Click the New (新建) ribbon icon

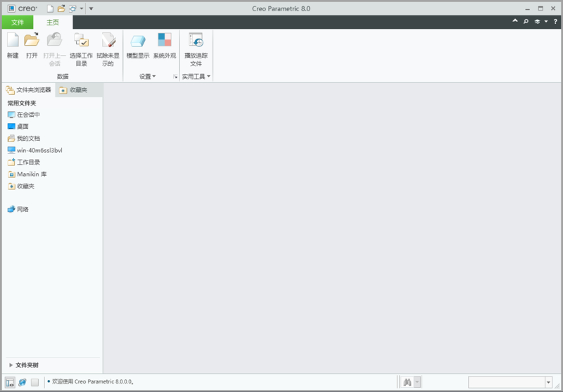coord(13,40)
